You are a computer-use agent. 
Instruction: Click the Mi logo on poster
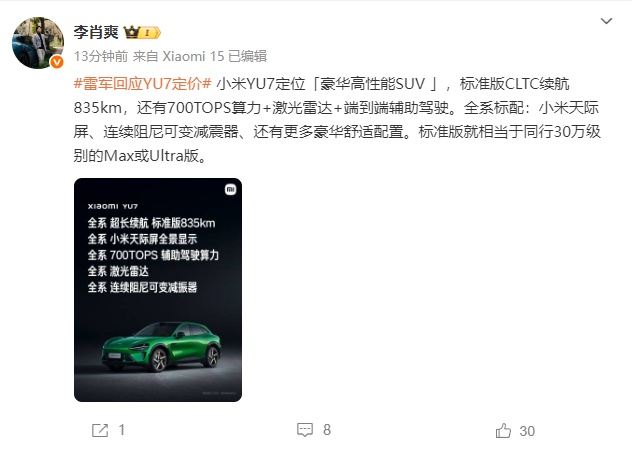pos(231,189)
